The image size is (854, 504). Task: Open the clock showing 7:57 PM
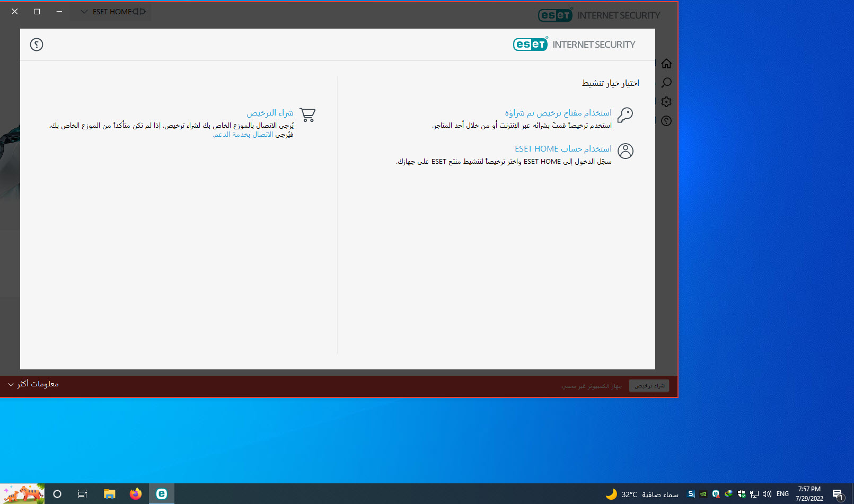click(x=809, y=494)
